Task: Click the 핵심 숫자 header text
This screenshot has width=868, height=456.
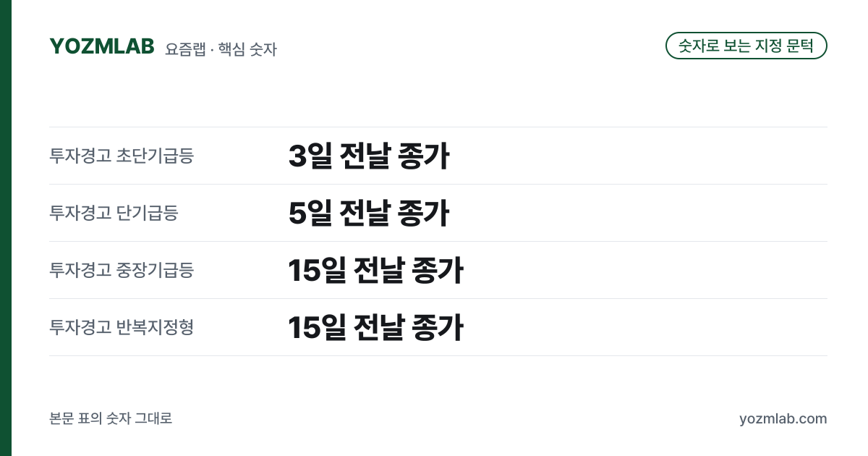Action: 247,49
